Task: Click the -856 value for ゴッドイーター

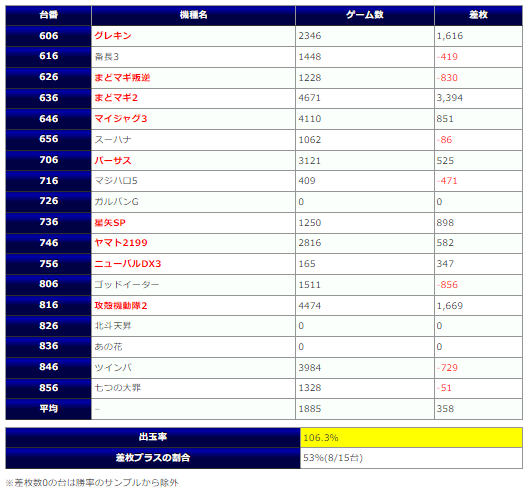Action: point(447,285)
